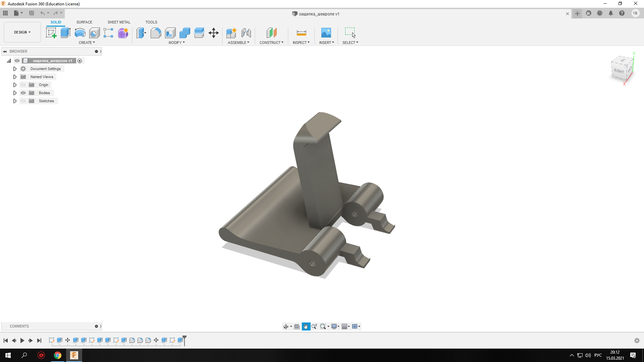This screenshot has width=644, height=362.
Task: Click the DESIGN mode button
Action: [x=22, y=32]
